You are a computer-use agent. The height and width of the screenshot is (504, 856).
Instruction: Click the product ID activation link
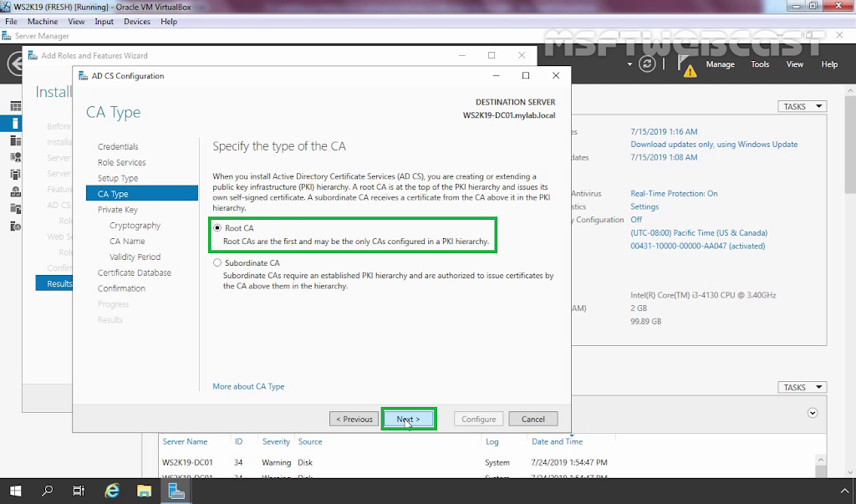click(x=698, y=246)
